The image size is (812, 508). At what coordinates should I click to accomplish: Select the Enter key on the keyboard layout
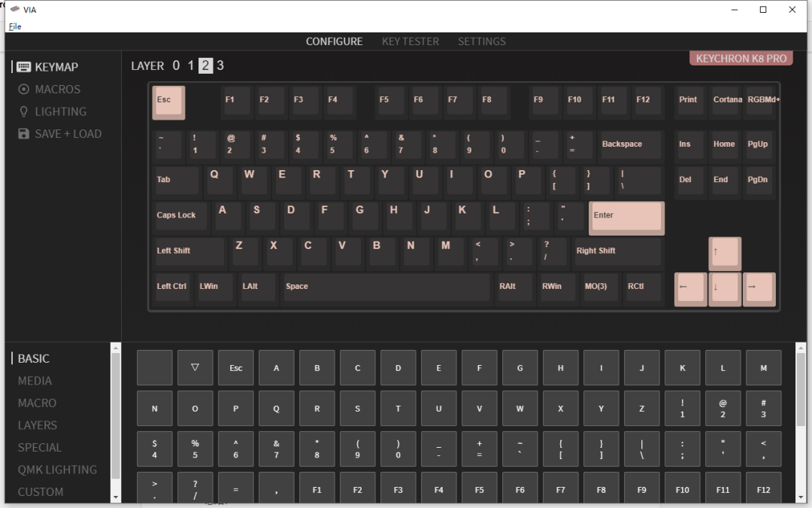pyautogui.click(x=626, y=217)
